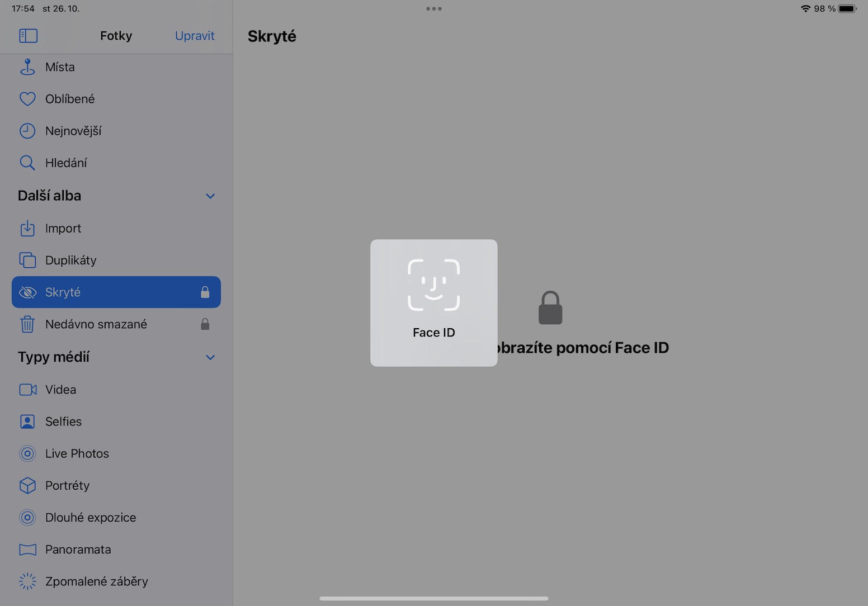Viewport: 868px width, 606px height.
Task: Tap the Hledání magnifier icon
Action: click(27, 163)
